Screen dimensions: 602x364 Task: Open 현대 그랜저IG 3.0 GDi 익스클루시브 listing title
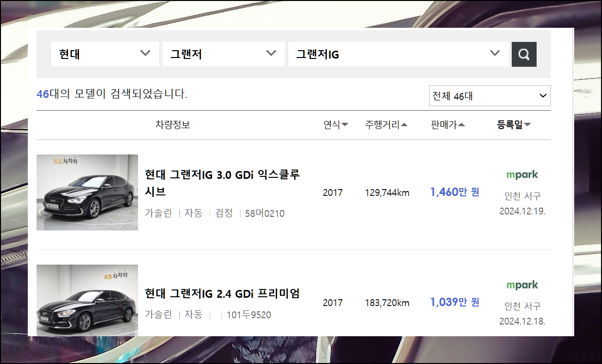(222, 183)
